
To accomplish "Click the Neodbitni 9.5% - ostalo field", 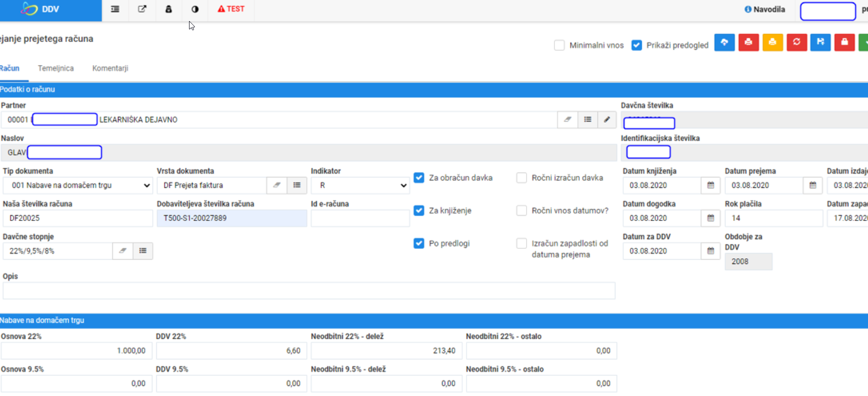I will tap(541, 383).
